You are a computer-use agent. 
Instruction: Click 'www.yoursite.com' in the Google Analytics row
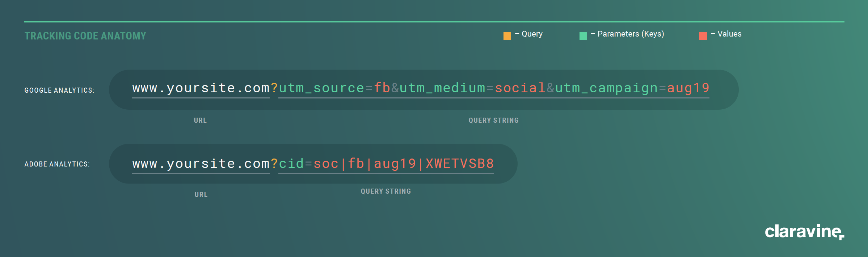(x=201, y=88)
